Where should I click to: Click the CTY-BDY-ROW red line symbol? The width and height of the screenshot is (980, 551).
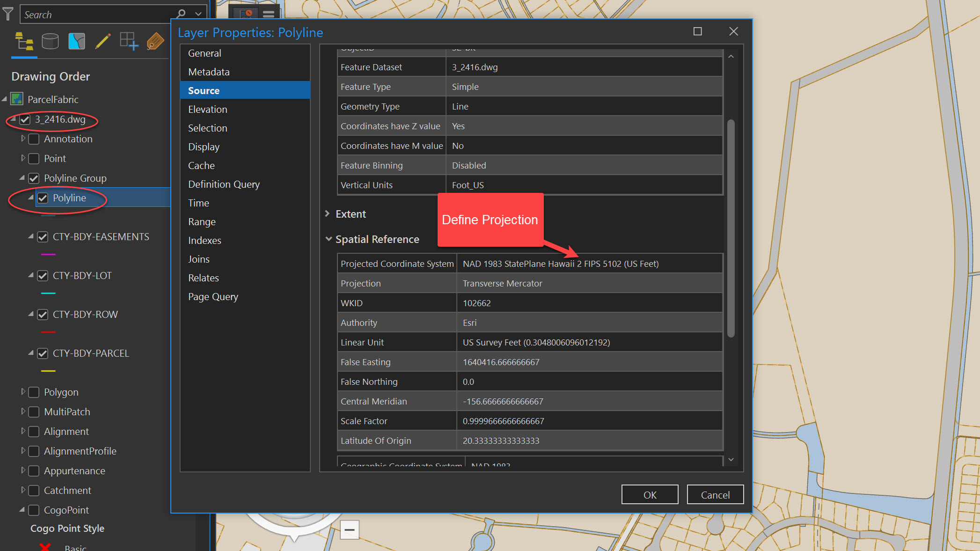point(48,332)
